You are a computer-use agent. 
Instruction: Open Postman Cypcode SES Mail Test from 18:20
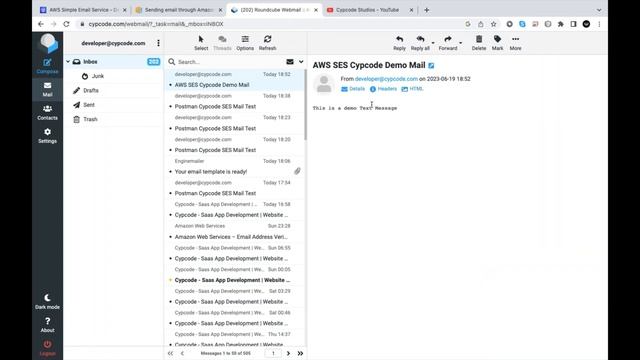tap(234, 144)
